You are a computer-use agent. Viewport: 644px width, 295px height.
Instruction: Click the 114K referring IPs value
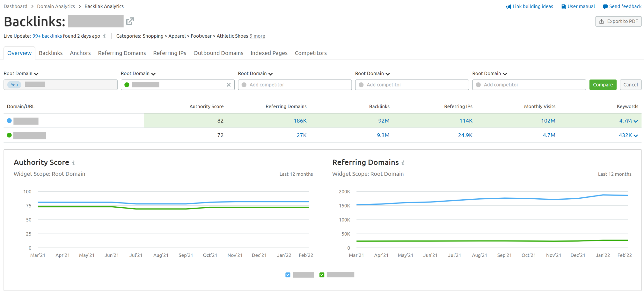coord(466,121)
